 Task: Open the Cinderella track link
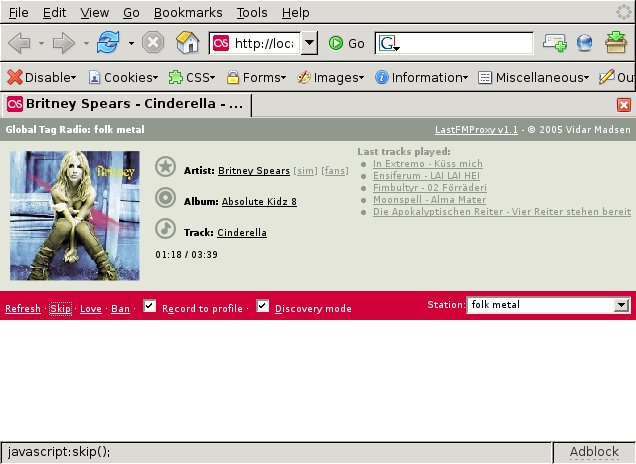click(242, 232)
